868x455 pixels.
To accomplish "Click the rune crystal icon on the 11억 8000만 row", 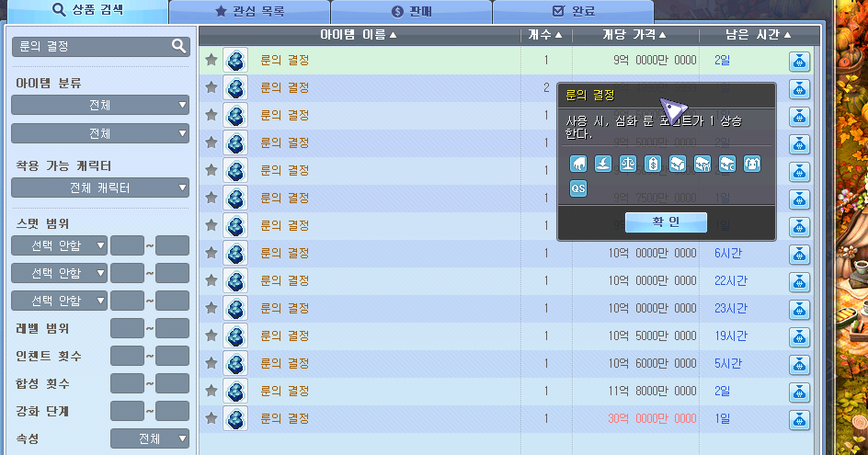I will pyautogui.click(x=235, y=392).
